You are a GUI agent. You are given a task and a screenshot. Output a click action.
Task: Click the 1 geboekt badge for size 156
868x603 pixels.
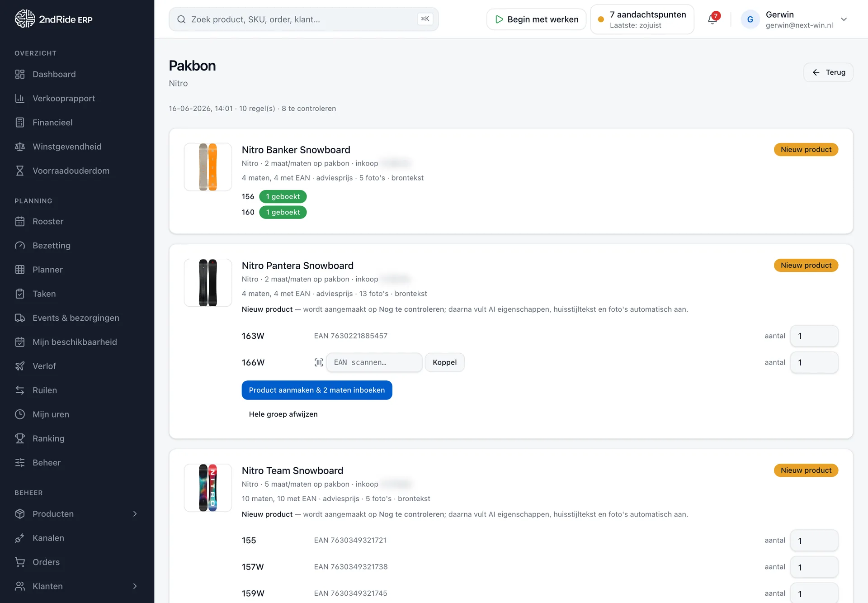coord(283,196)
